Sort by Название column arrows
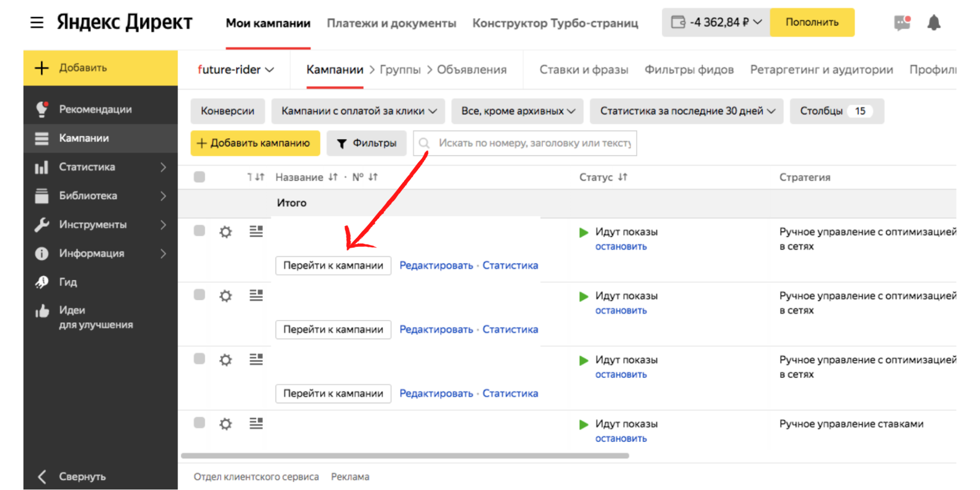Image resolution: width=980 pixels, height=490 pixels. point(333,177)
